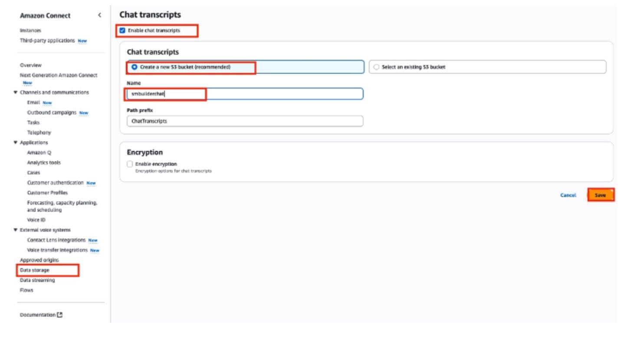Click the bucket Name input field
Viewport: 644px width, 341px height.
pyautogui.click(x=260, y=94)
